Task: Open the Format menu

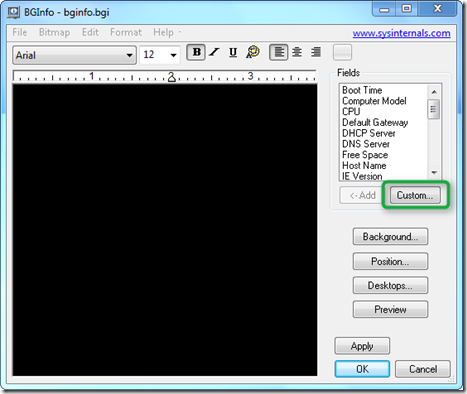Action: pyautogui.click(x=126, y=32)
